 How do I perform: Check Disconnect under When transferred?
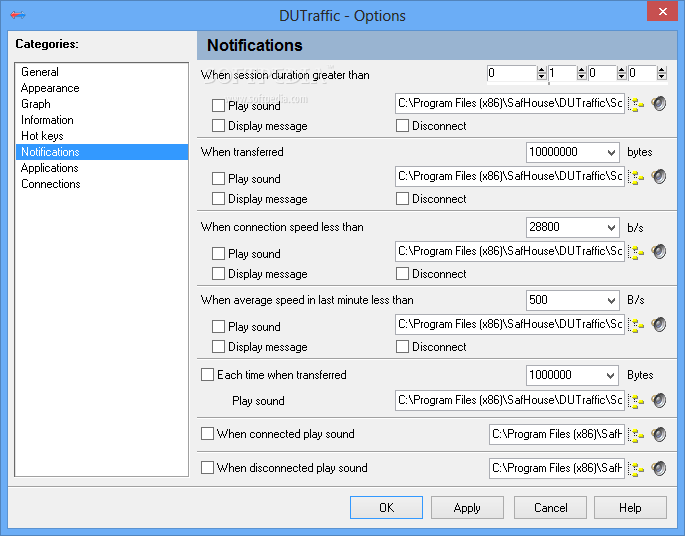coord(402,199)
